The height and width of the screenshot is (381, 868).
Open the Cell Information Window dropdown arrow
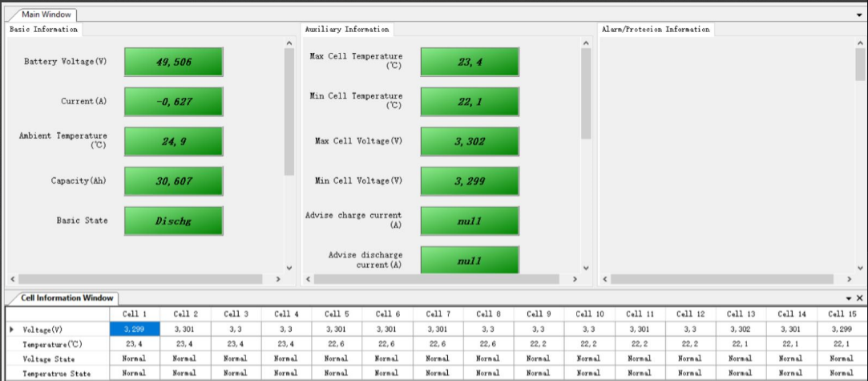pyautogui.click(x=850, y=298)
